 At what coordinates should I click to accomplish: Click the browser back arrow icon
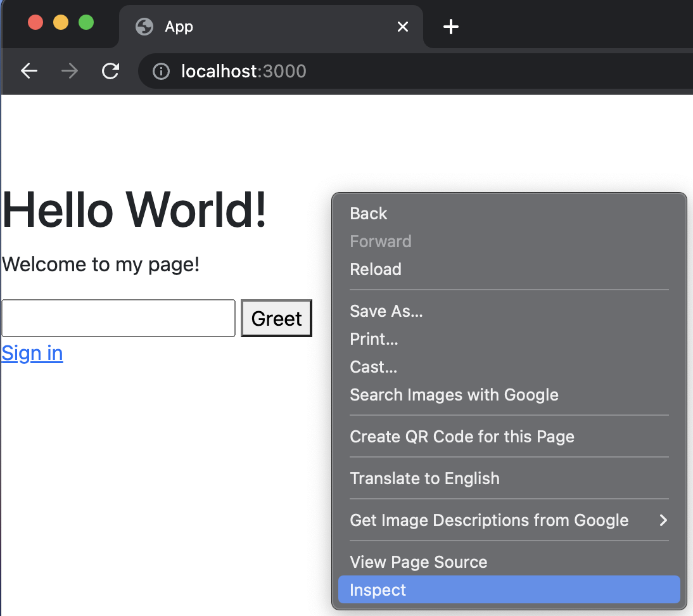29,71
